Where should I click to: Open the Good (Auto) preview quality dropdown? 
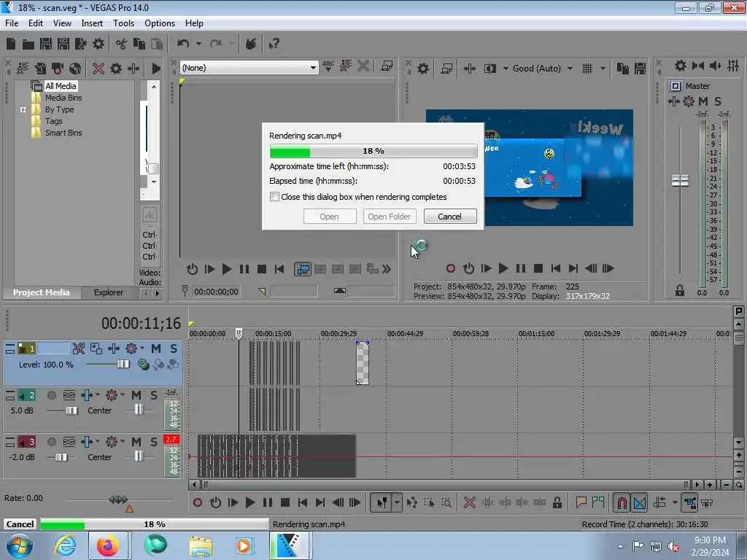click(570, 69)
